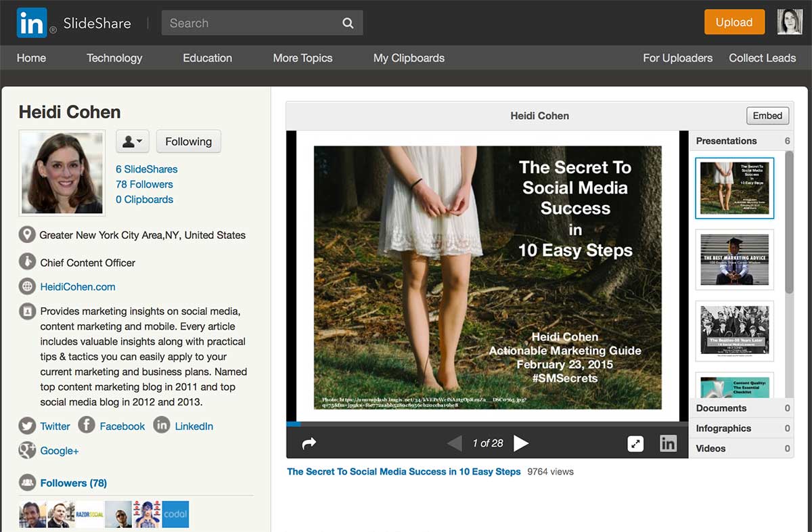Switch to the Presentations tab
The image size is (812, 532).
pyautogui.click(x=725, y=141)
